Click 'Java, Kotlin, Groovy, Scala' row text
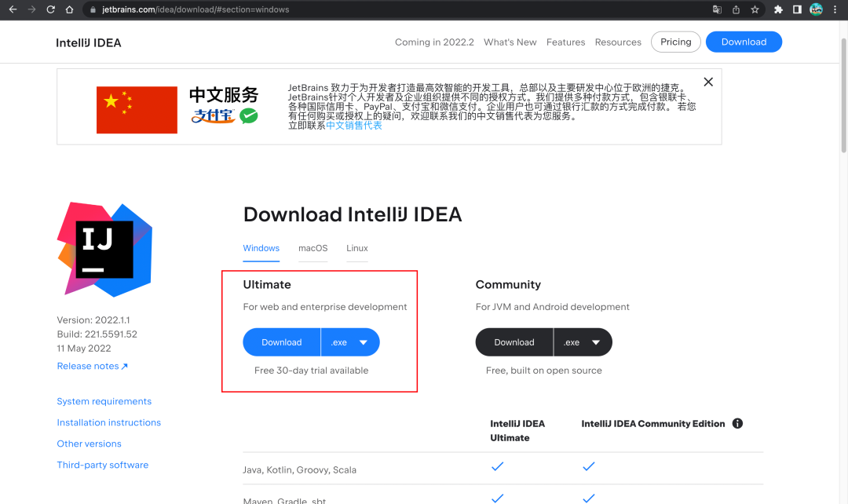The image size is (848, 504). [x=300, y=470]
